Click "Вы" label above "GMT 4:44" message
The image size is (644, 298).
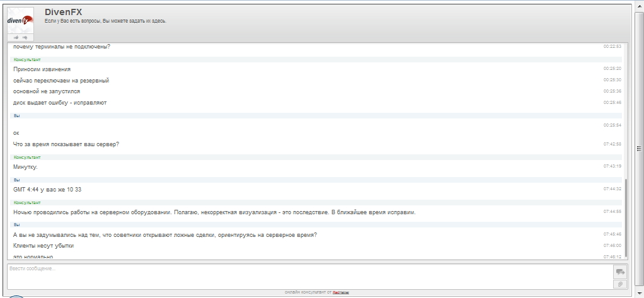click(x=17, y=180)
